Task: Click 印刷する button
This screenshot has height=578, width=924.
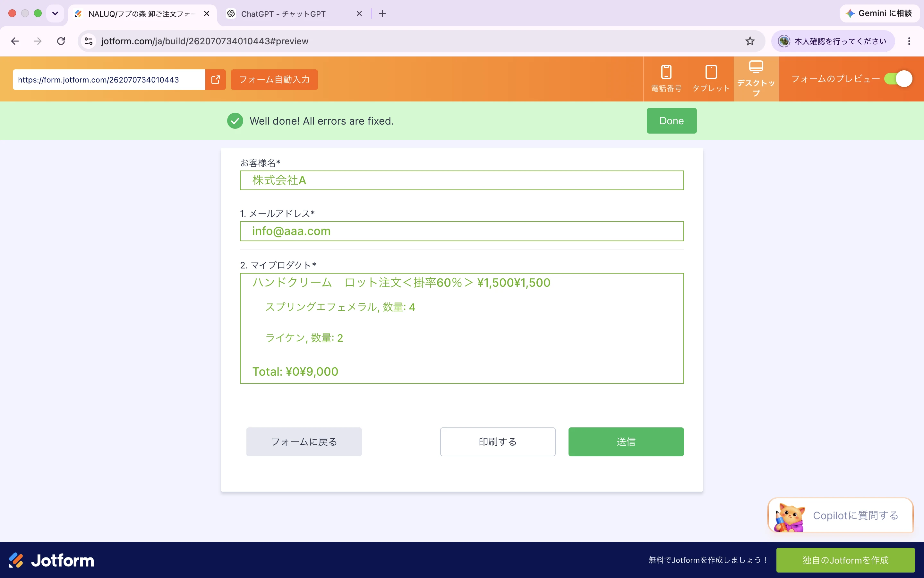Action: [x=498, y=442]
